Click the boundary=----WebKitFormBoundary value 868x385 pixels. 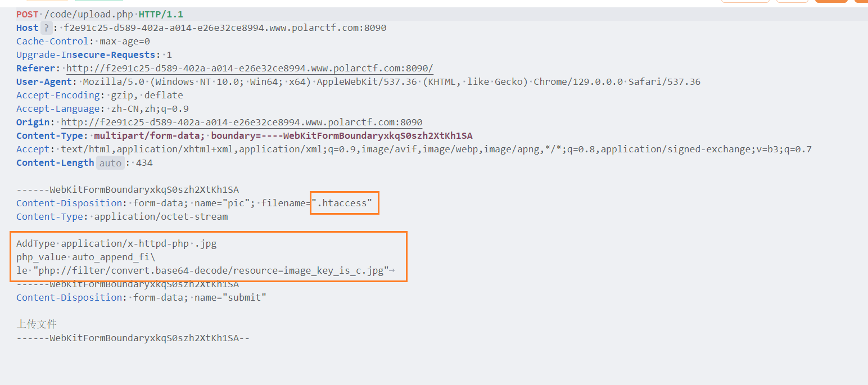point(342,135)
